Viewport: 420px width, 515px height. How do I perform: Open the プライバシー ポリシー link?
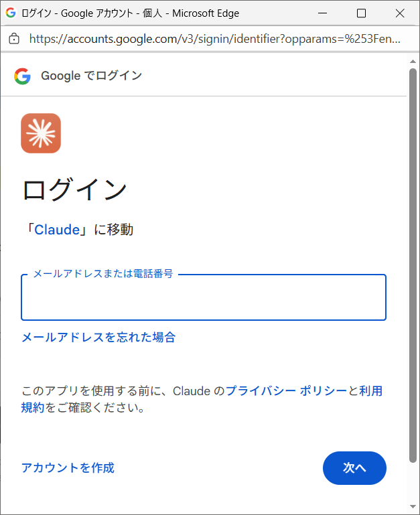point(286,390)
